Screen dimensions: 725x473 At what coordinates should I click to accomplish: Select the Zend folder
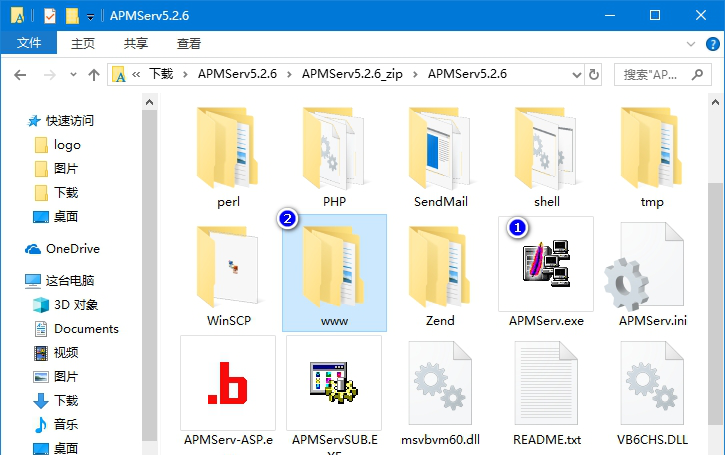tap(440, 276)
